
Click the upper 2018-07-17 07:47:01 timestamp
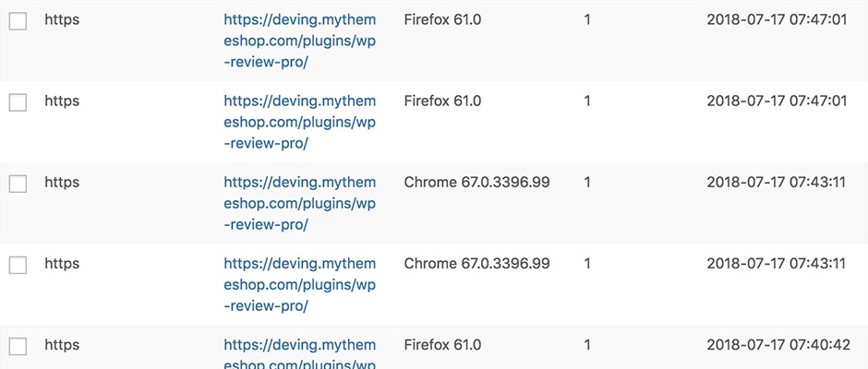pos(777,20)
